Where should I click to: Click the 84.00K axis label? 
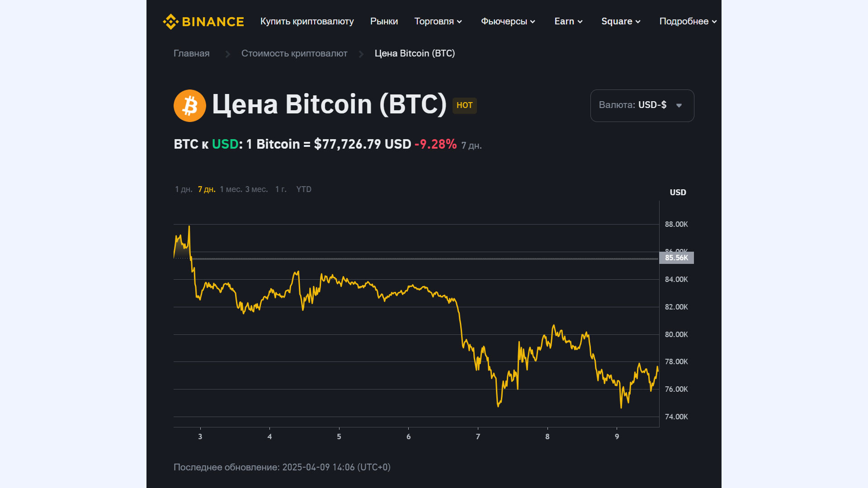coord(676,279)
